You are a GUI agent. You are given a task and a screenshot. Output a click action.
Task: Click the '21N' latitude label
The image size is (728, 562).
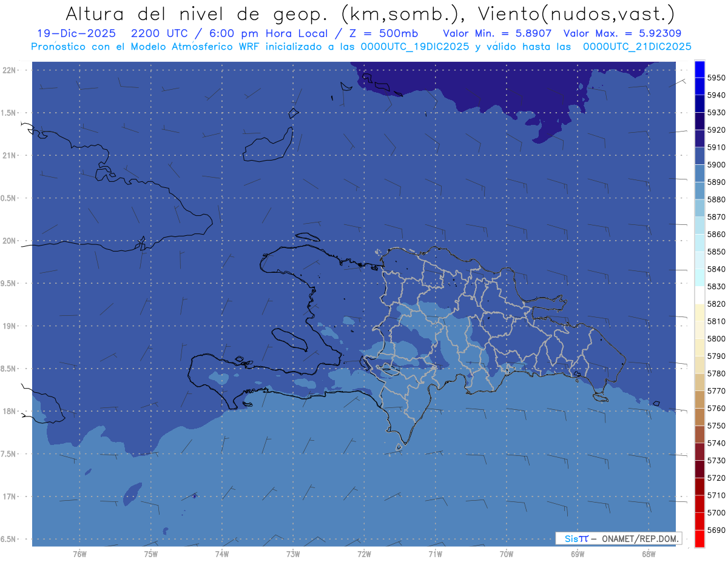click(9, 155)
